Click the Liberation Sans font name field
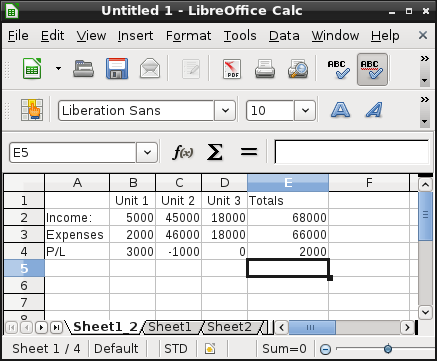Viewport: 437px width, 361px height. [137, 111]
